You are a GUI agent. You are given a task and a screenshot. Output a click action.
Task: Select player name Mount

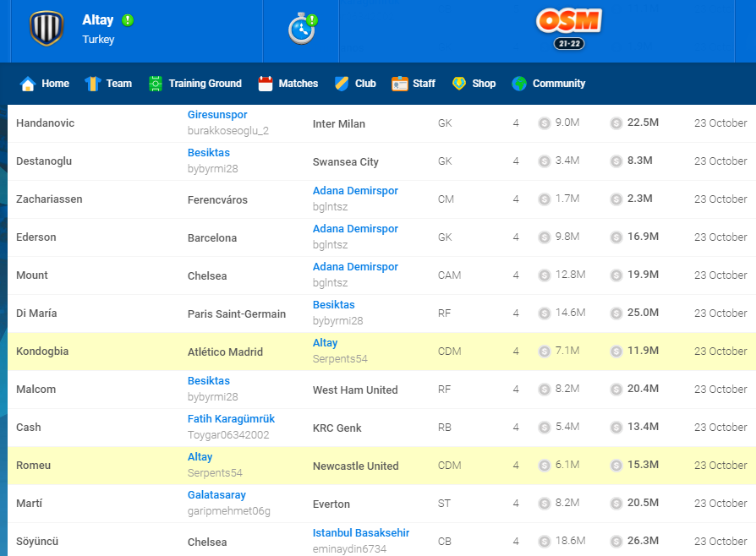(32, 275)
